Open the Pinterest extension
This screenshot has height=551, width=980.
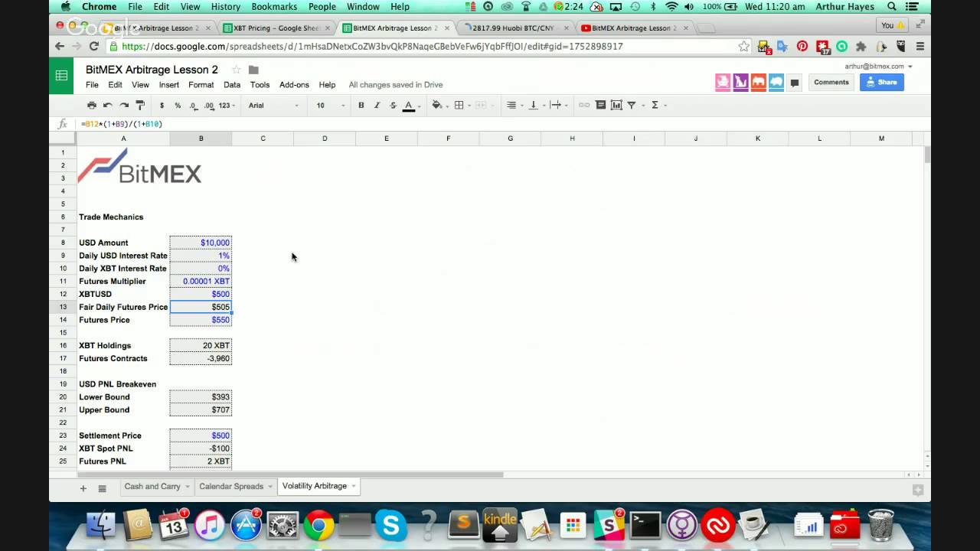coord(802,47)
